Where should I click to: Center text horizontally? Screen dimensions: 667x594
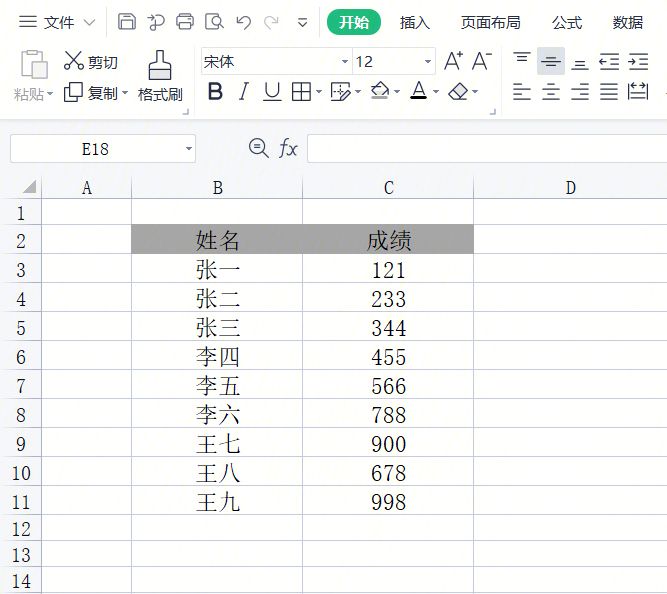[x=551, y=91]
